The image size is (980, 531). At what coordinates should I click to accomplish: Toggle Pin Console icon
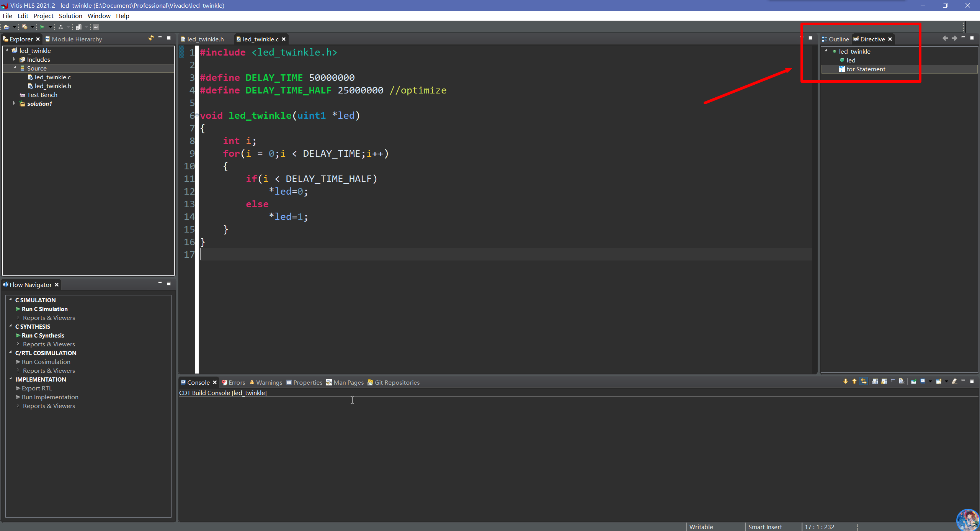913,381
